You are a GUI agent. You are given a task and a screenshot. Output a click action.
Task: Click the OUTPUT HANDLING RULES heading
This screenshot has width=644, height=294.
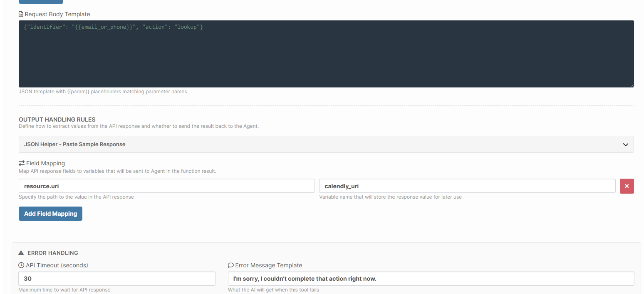57,120
